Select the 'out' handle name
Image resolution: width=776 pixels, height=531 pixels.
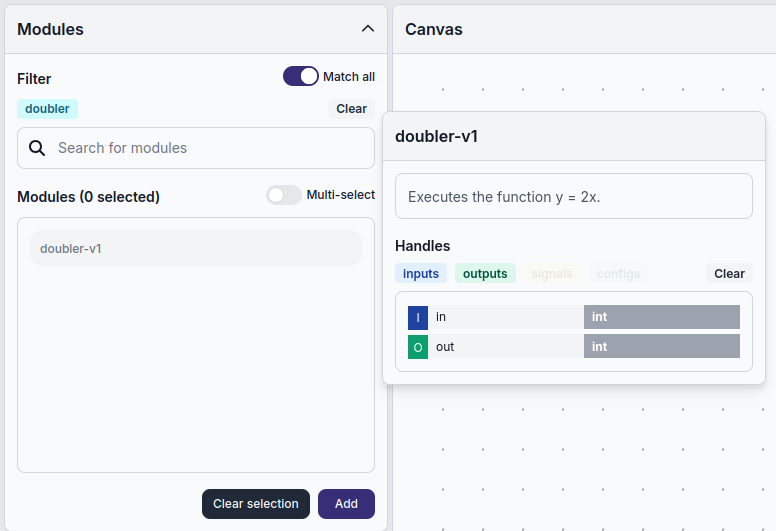[x=445, y=347]
